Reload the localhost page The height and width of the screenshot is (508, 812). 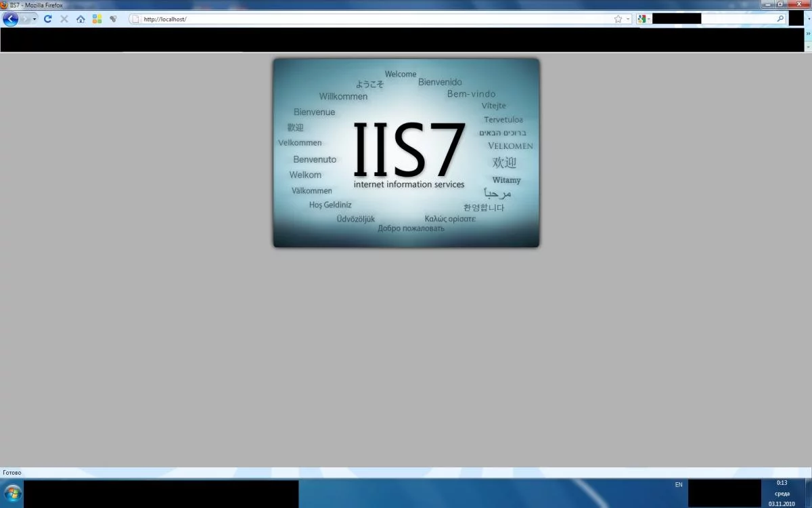[48, 19]
